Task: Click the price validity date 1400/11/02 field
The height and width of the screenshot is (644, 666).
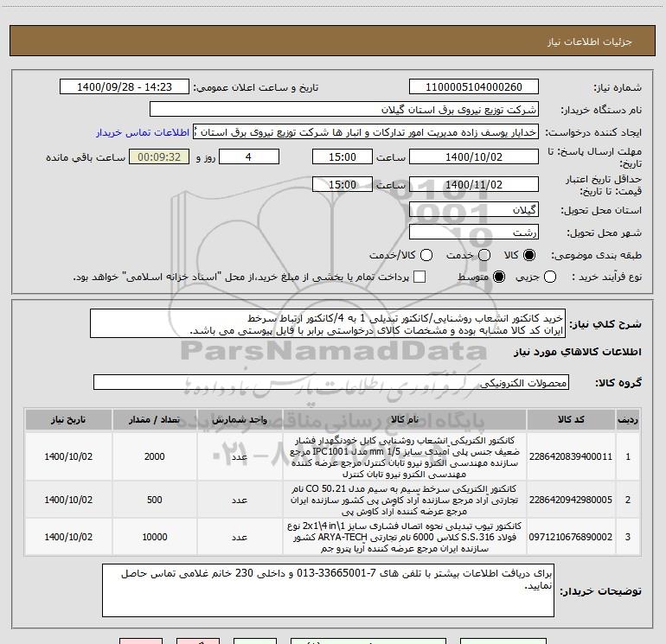Action: (x=474, y=185)
